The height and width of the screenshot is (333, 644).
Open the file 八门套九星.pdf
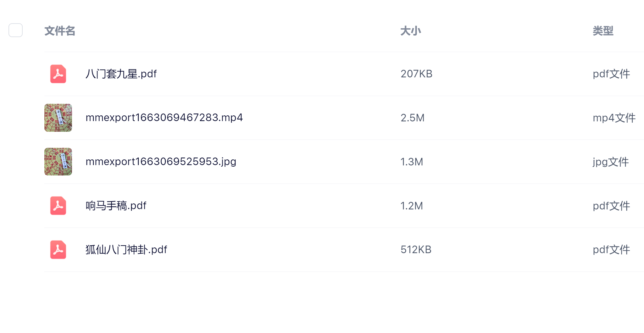click(x=121, y=74)
